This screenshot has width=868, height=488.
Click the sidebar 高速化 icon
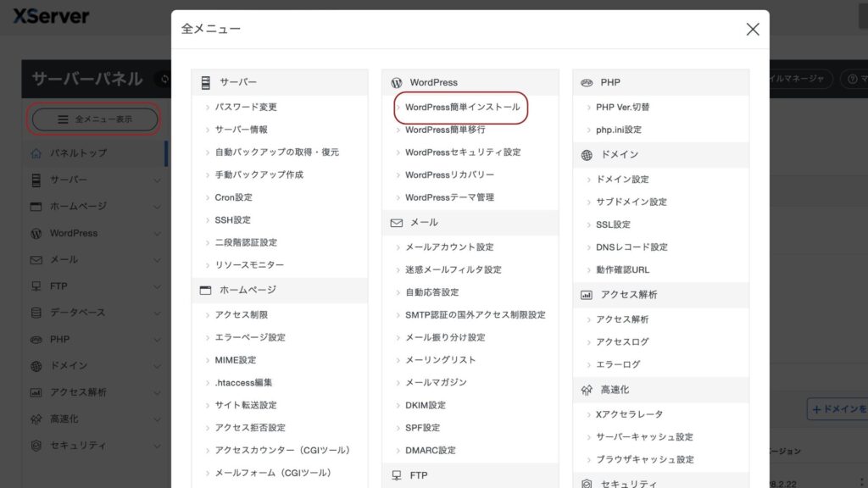[x=36, y=419]
